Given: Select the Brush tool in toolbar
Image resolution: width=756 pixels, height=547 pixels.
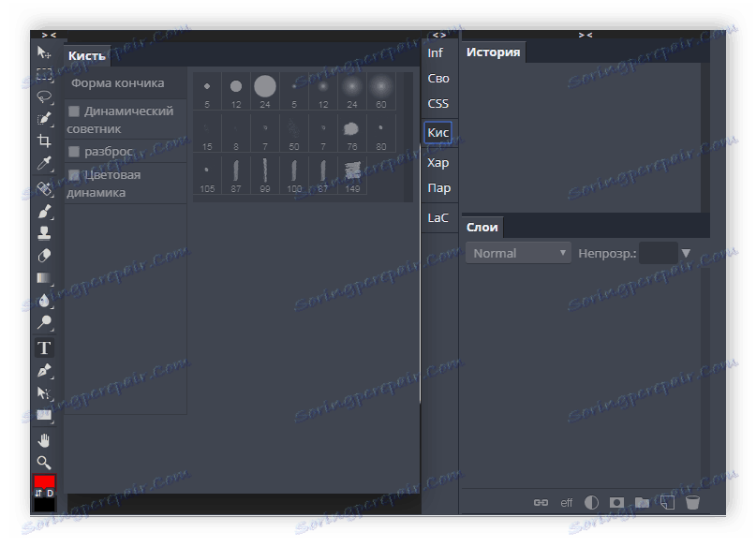Looking at the screenshot, I should click(44, 211).
